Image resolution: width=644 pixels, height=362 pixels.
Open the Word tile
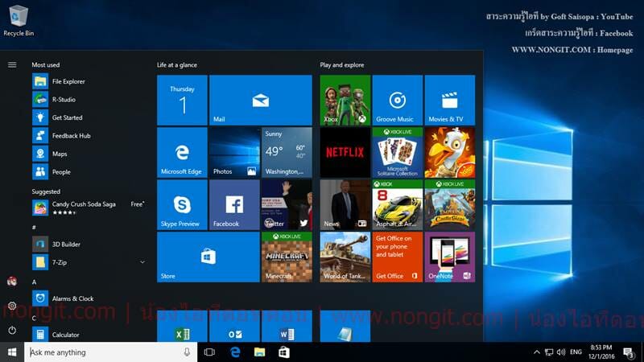(x=287, y=327)
